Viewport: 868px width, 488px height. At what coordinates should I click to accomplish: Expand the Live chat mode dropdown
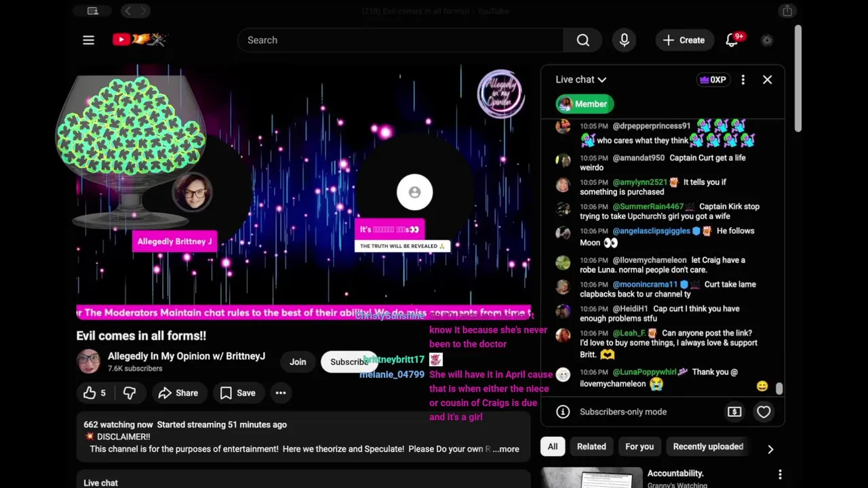[x=580, y=79]
